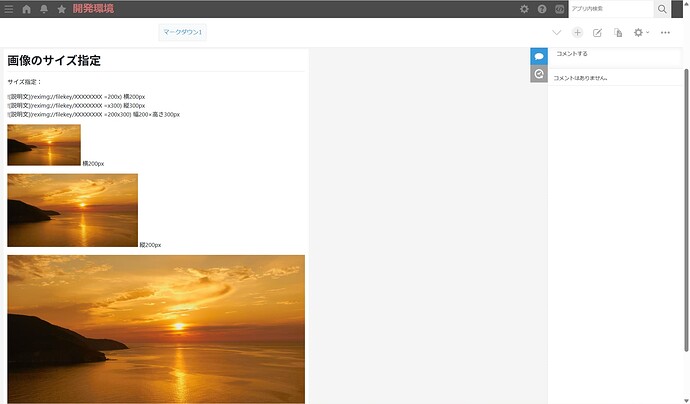
Task: Click the magnifier search button
Action: tap(662, 9)
